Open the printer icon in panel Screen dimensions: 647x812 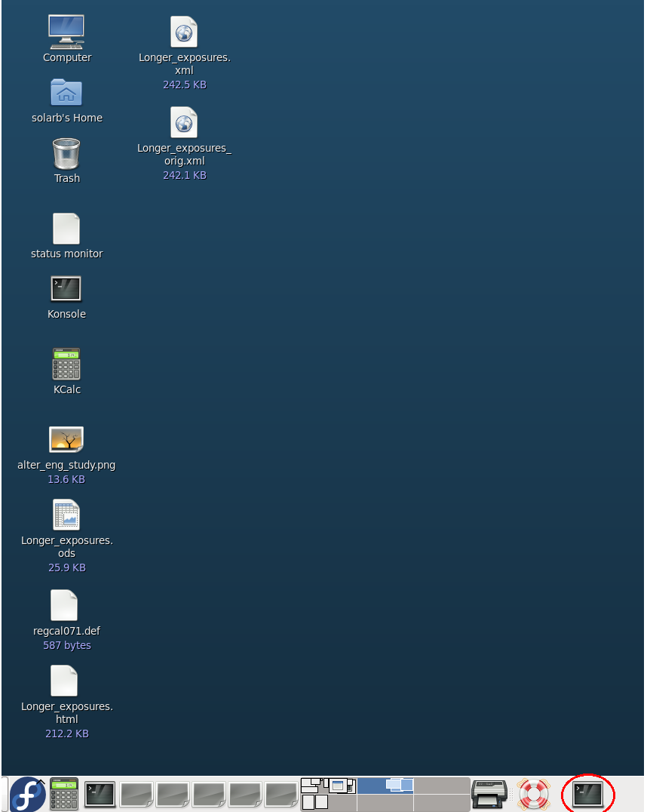tap(489, 795)
